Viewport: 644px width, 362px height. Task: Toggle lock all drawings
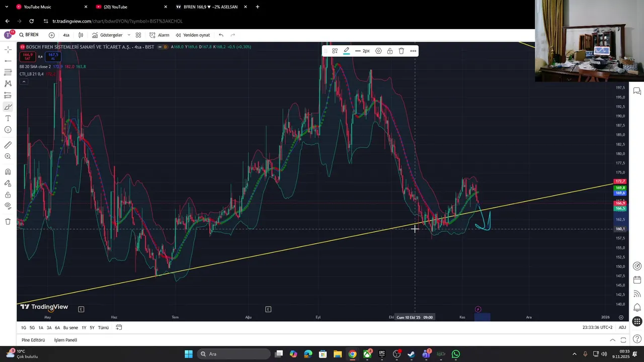point(8,195)
